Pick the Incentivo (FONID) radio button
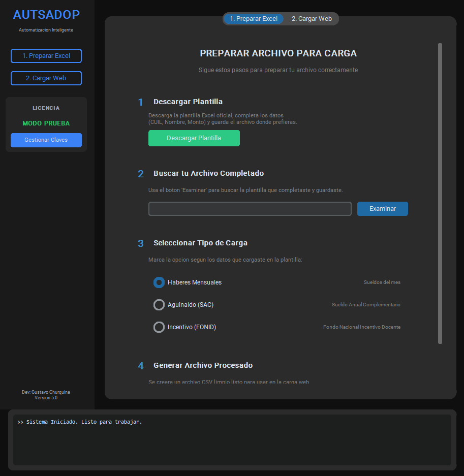Viewport: 464px width, 476px height. pyautogui.click(x=159, y=327)
